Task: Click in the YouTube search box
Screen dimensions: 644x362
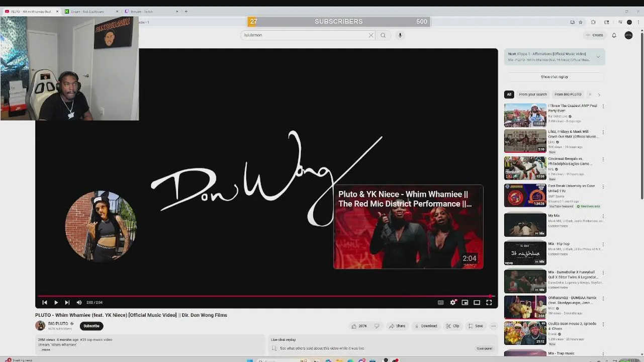Action: 304,35
